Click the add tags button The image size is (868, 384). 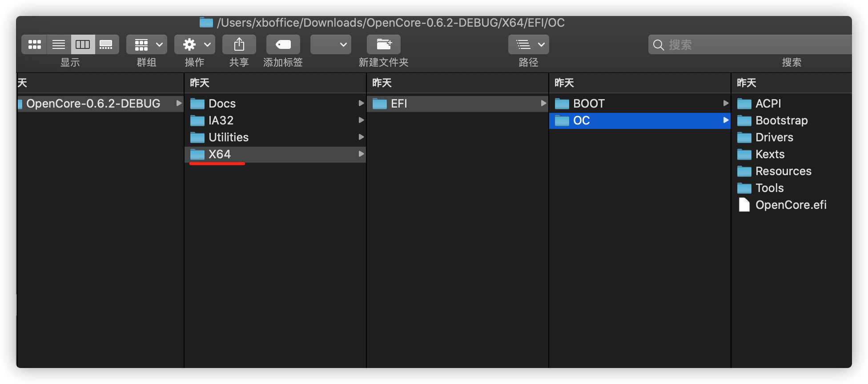(x=283, y=44)
